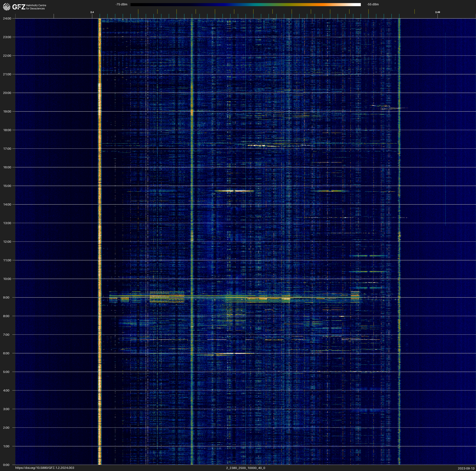The image size is (476, 471).
Task: Select the 2.49 frequency axis label
Action: pos(438,12)
